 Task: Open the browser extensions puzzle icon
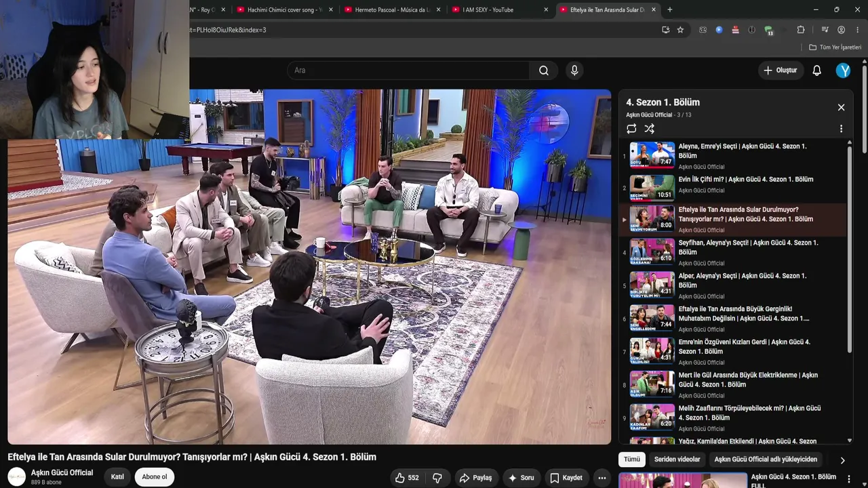801,30
